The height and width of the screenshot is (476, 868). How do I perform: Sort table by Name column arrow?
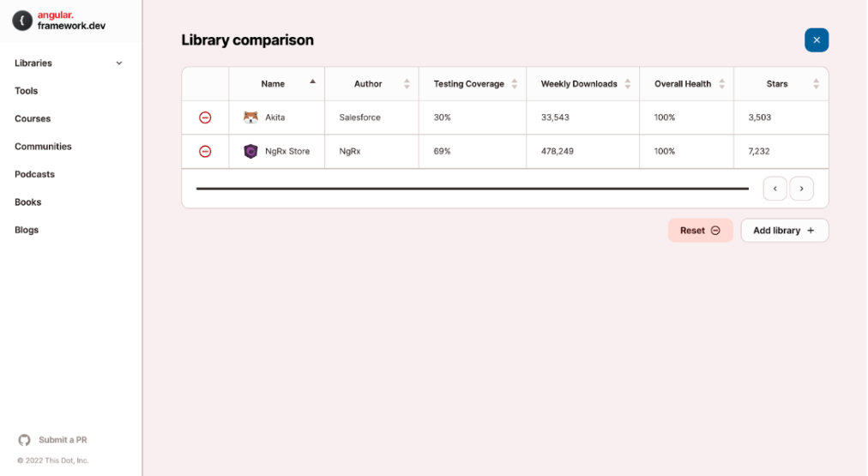click(x=312, y=82)
